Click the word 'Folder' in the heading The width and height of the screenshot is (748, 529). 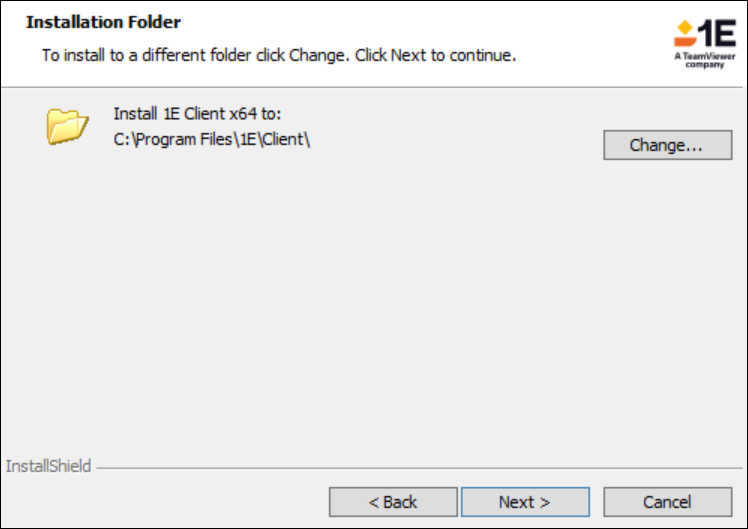pos(157,21)
